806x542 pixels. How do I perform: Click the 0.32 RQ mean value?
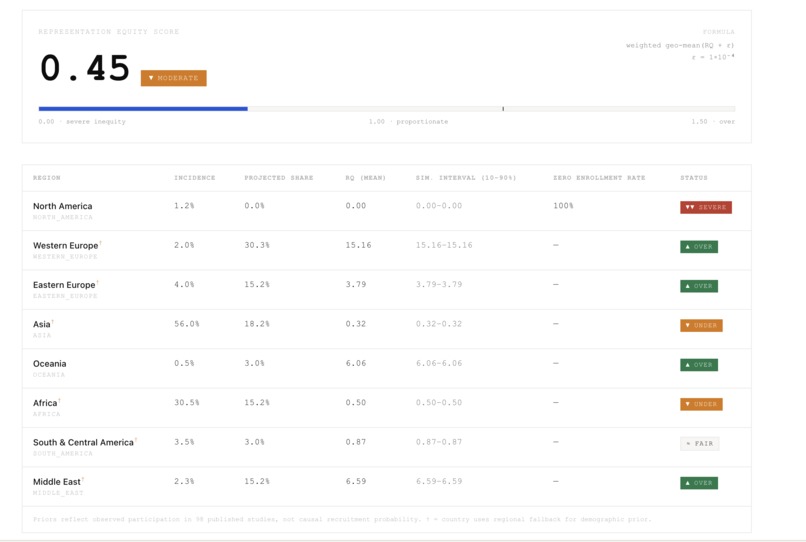[356, 324]
